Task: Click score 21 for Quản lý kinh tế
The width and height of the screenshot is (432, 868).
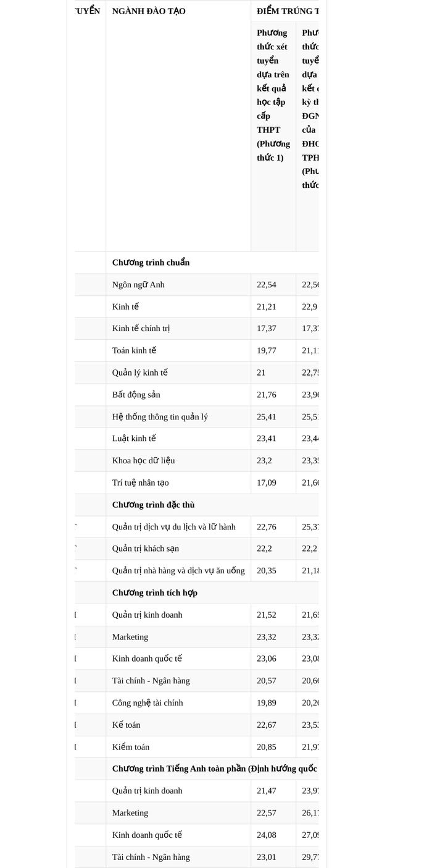Action: [x=261, y=373]
